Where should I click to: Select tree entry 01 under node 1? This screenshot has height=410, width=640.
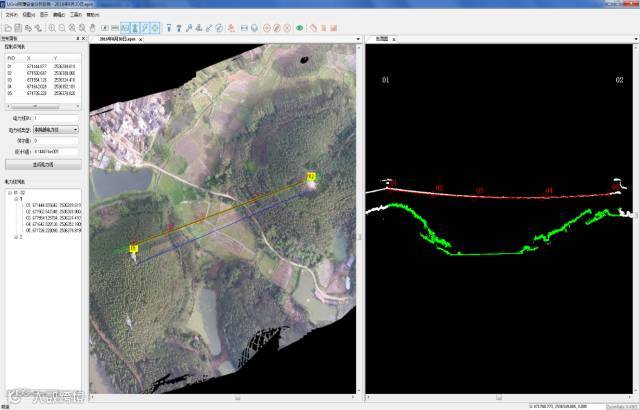click(53, 205)
